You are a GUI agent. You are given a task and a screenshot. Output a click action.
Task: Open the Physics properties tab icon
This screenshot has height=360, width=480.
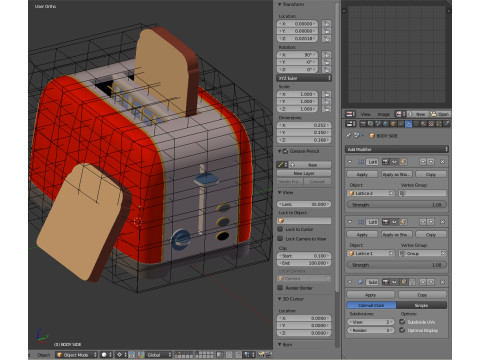point(446,124)
